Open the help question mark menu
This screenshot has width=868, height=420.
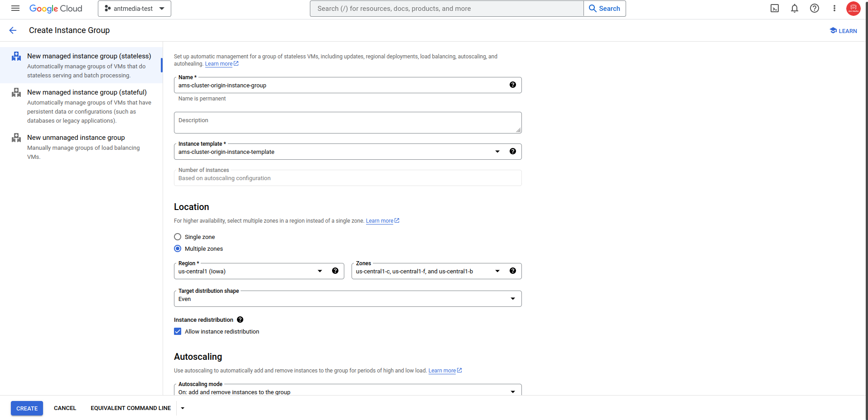click(815, 8)
